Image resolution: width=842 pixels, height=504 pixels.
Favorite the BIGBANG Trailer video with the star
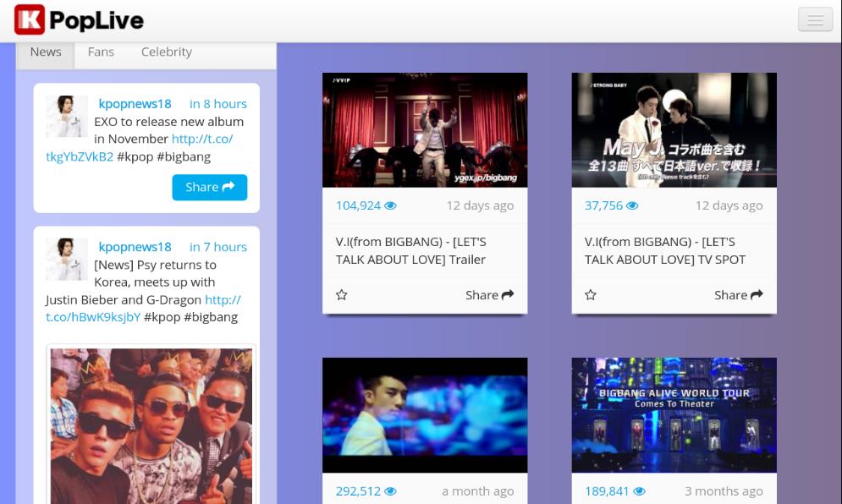pyautogui.click(x=341, y=294)
